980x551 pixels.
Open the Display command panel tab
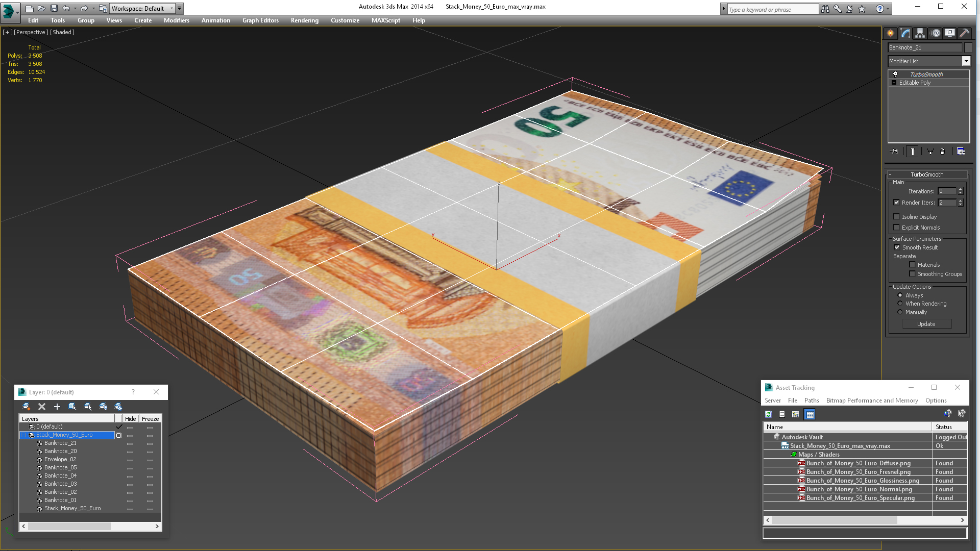pos(950,33)
